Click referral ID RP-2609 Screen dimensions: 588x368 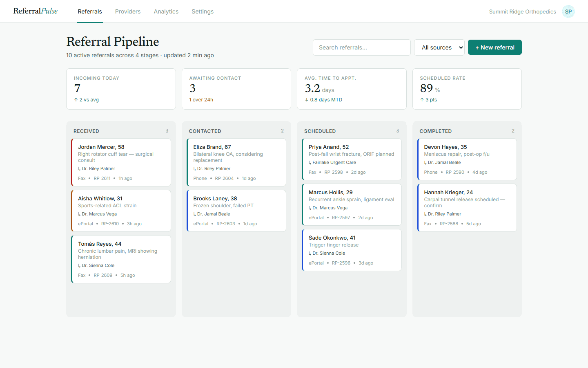(x=103, y=275)
